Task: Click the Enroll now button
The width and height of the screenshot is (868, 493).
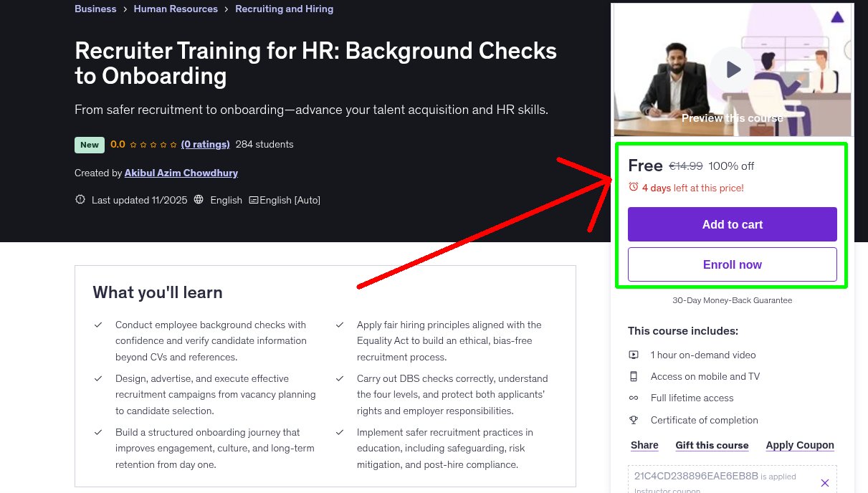Action: click(732, 264)
